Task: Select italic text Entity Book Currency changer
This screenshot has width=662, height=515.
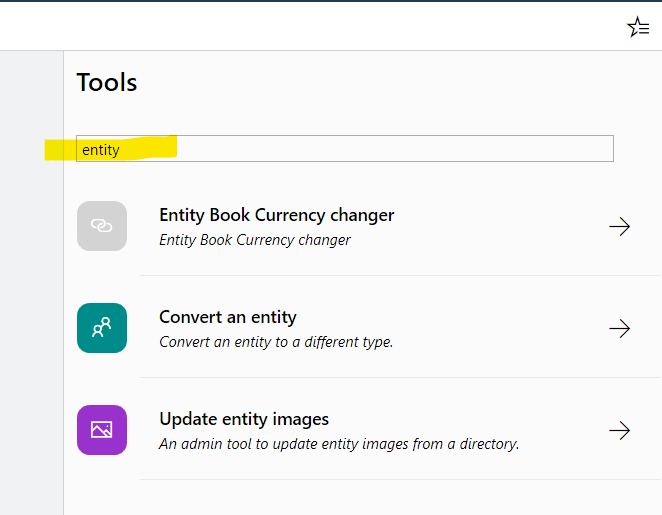Action: click(255, 240)
